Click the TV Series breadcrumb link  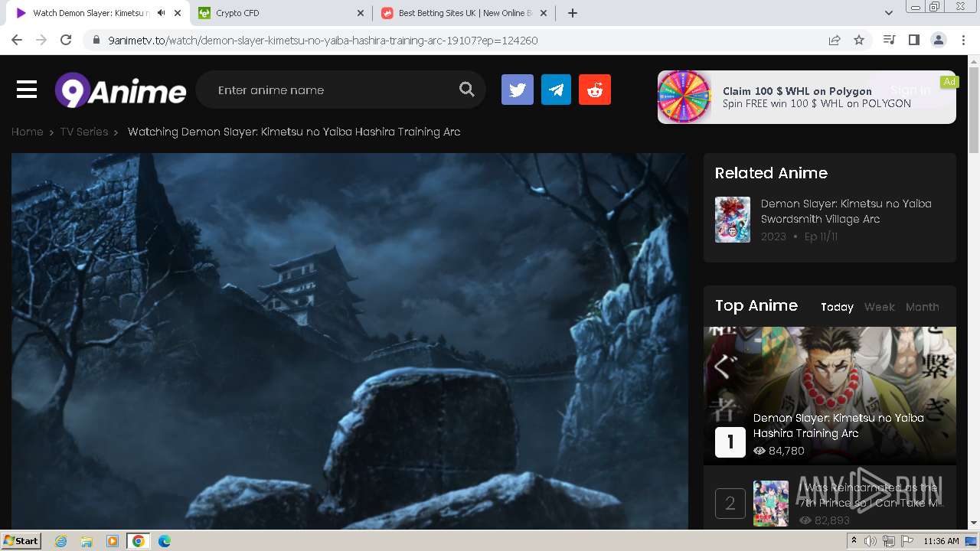[84, 132]
